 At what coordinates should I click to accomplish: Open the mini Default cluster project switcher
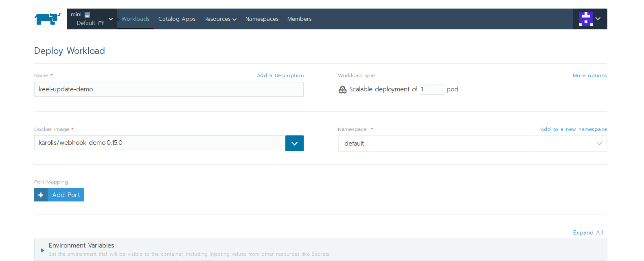point(92,19)
